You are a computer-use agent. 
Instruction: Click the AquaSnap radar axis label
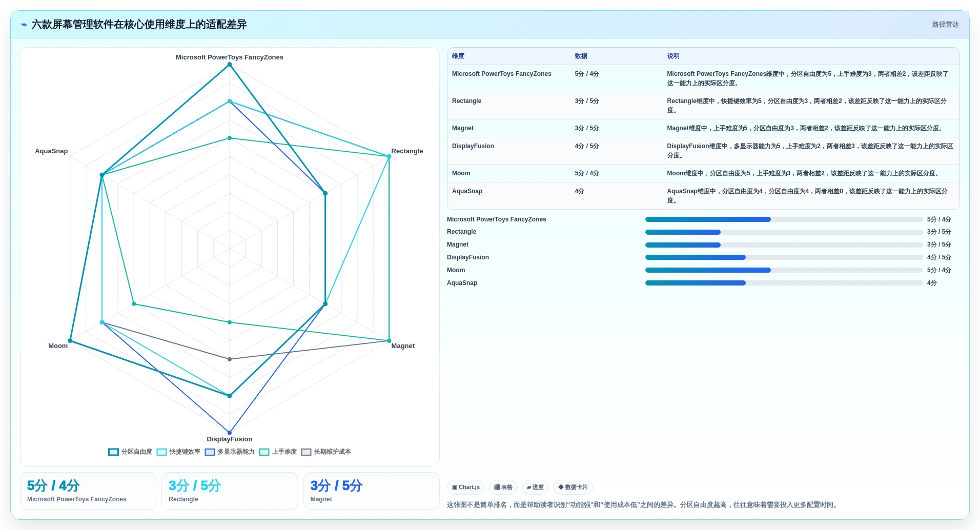(51, 151)
